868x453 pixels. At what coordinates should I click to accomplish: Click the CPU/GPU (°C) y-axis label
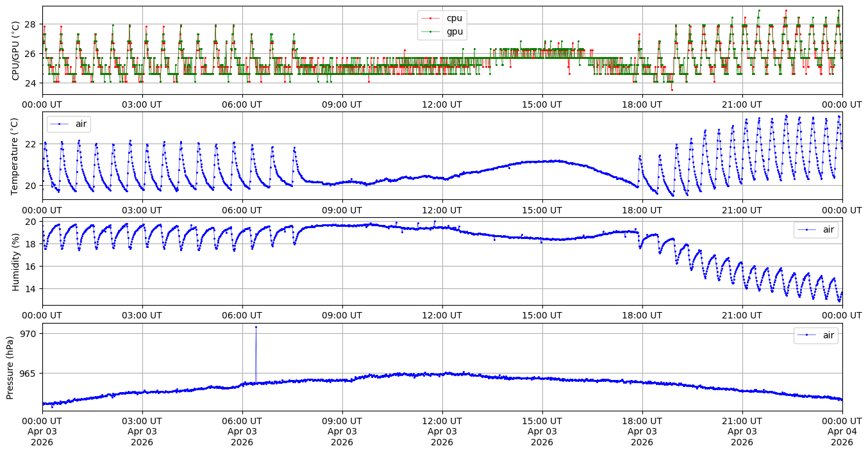16,51
